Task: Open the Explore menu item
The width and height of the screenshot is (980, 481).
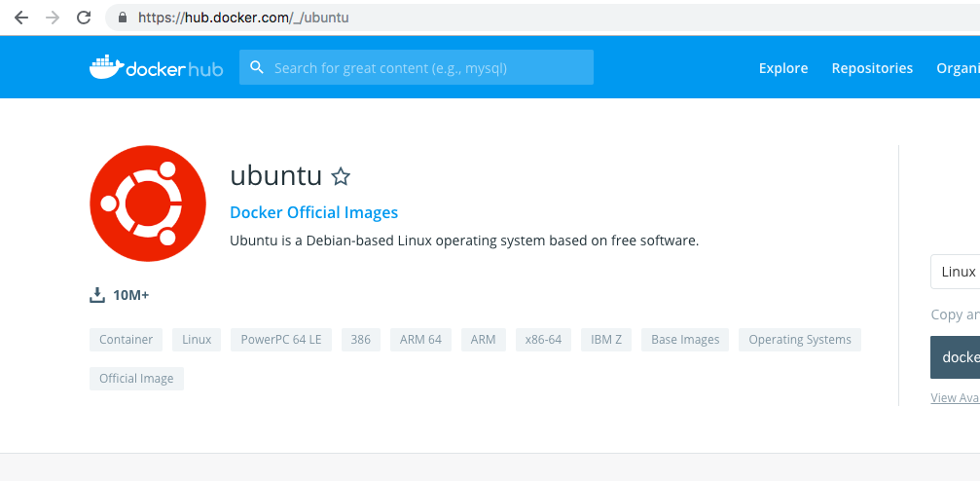Action: (x=783, y=68)
